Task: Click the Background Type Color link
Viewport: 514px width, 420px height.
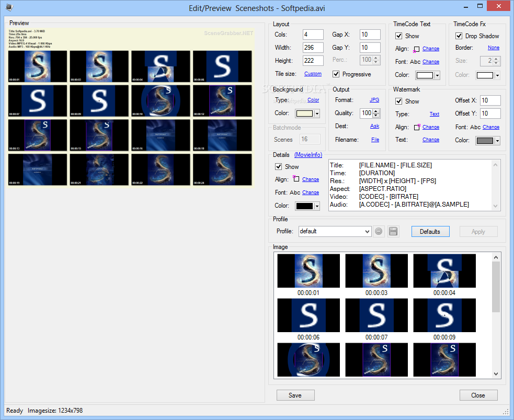Action: [x=313, y=100]
